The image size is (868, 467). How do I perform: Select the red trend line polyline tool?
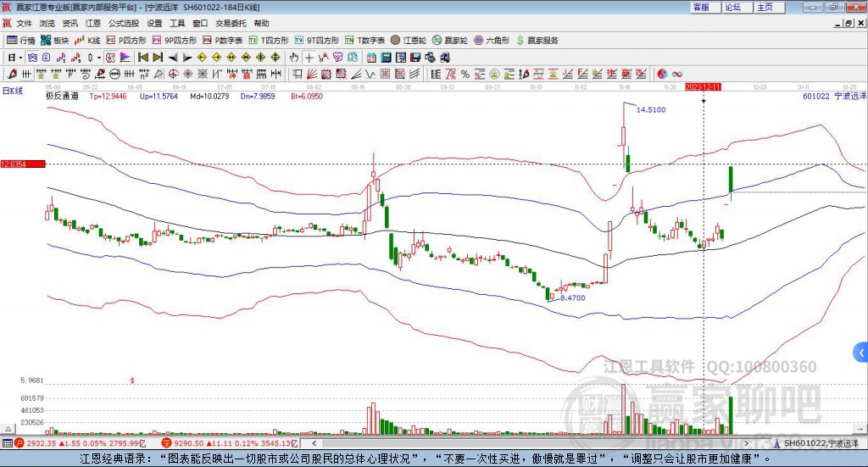click(323, 57)
